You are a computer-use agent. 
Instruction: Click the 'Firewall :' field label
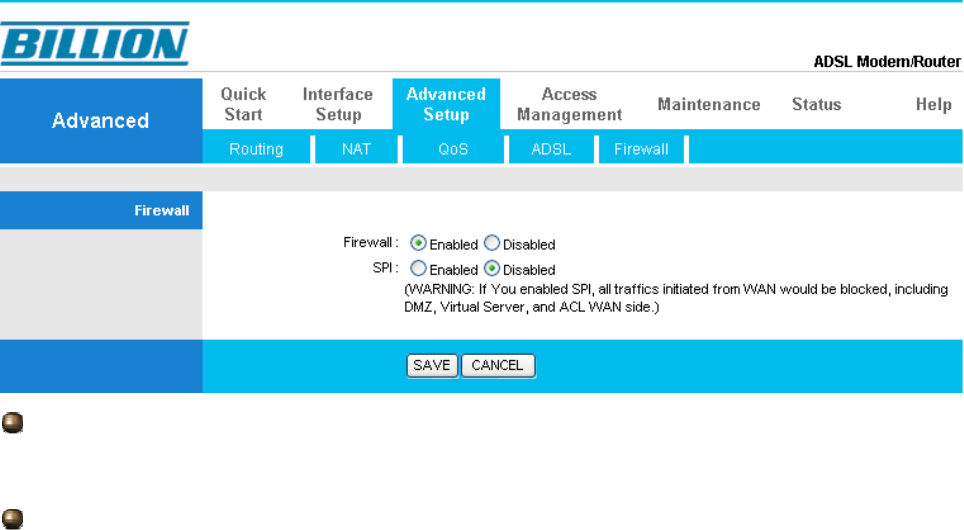(371, 242)
